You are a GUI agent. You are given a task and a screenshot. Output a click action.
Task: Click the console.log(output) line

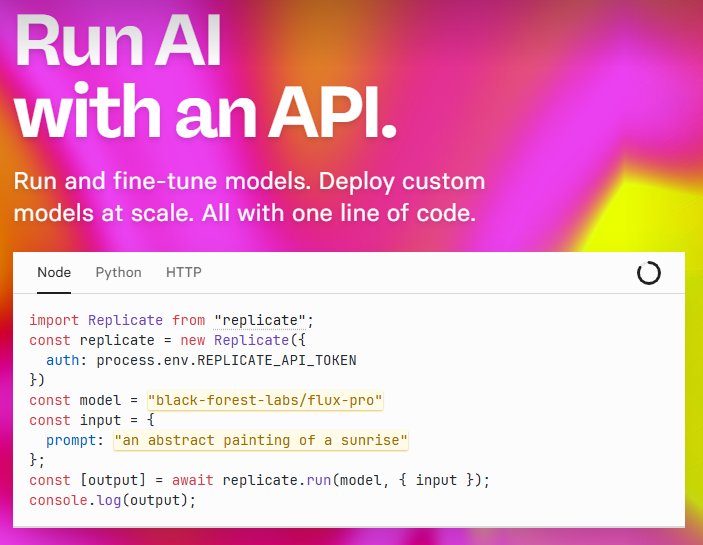tap(112, 500)
